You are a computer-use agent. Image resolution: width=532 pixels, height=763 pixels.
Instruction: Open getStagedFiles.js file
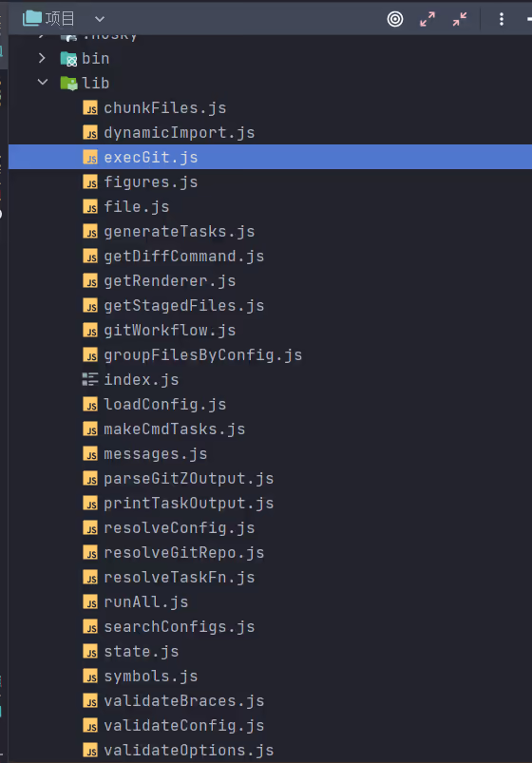click(184, 306)
